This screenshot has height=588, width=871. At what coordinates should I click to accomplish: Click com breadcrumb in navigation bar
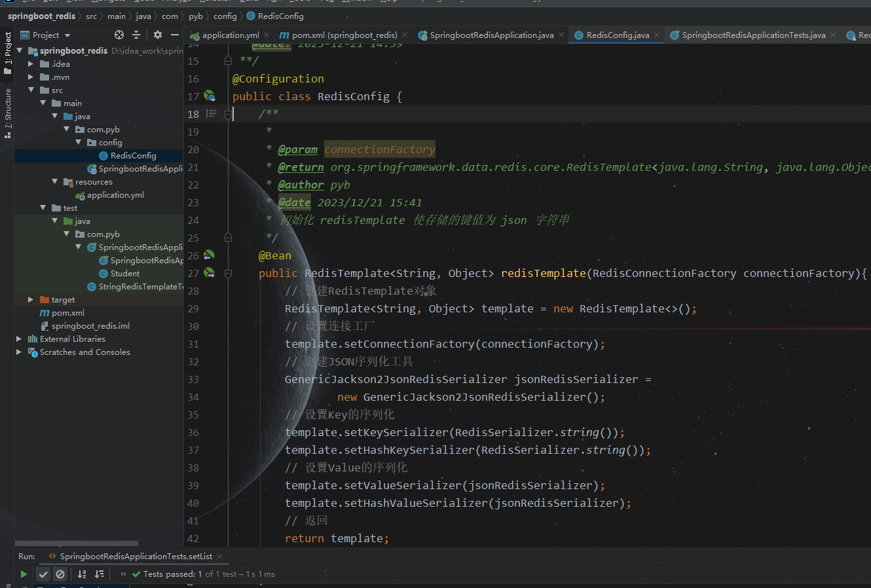(x=170, y=16)
